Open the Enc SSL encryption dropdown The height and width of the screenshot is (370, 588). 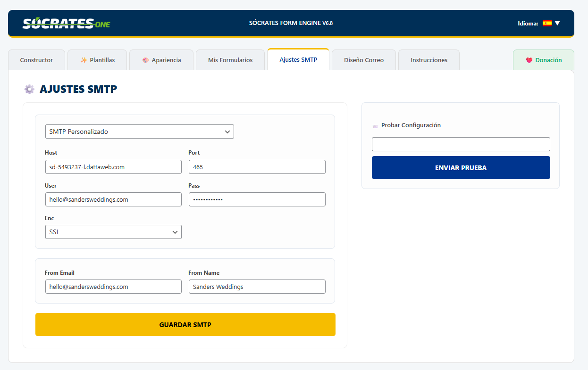pos(113,232)
